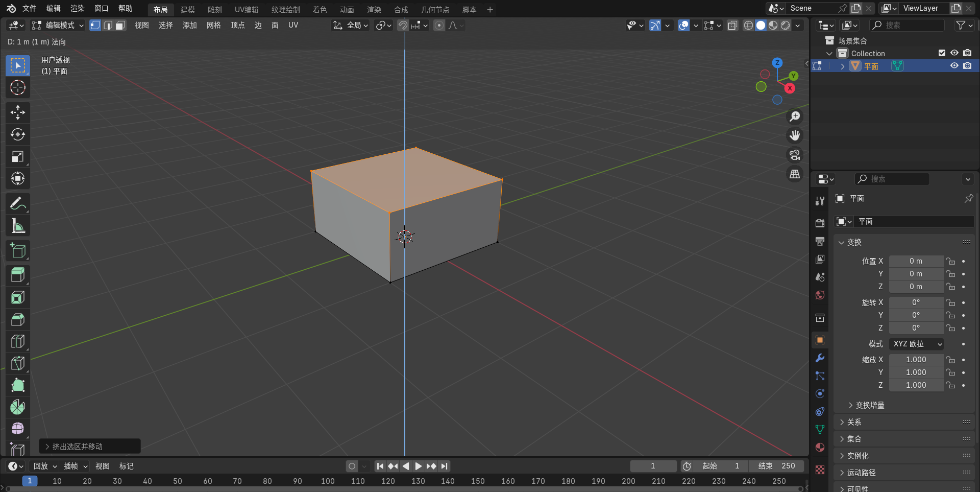980x492 pixels.
Task: Switch to the 几何节点 workspace tab
Action: tap(435, 10)
